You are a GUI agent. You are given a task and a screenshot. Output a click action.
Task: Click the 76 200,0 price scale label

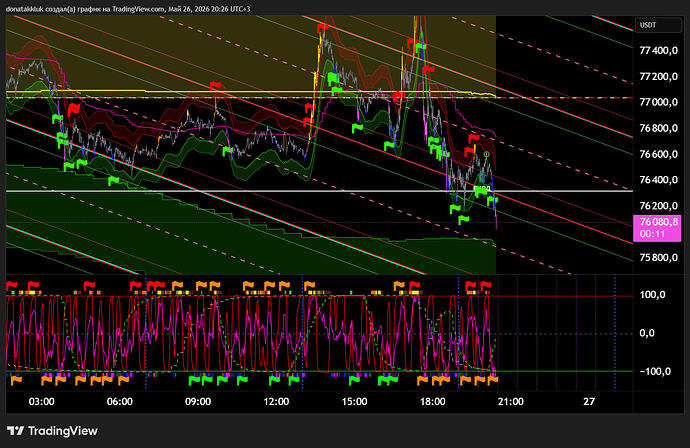[658, 206]
